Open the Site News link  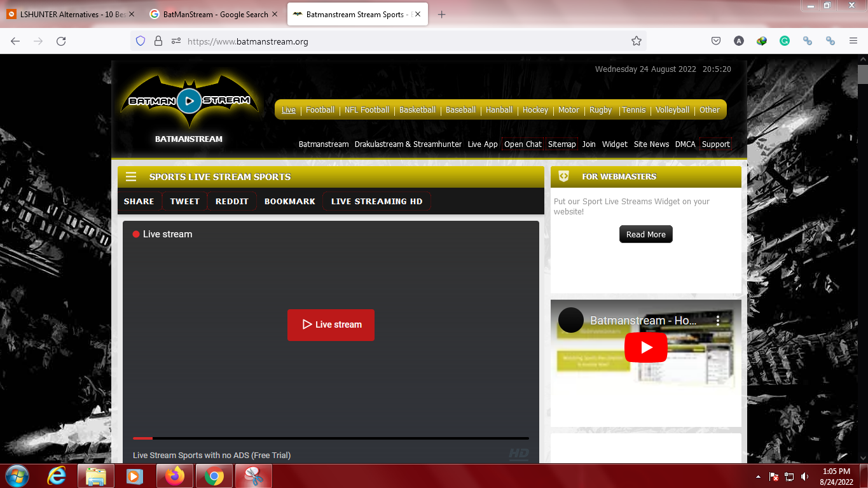(651, 144)
